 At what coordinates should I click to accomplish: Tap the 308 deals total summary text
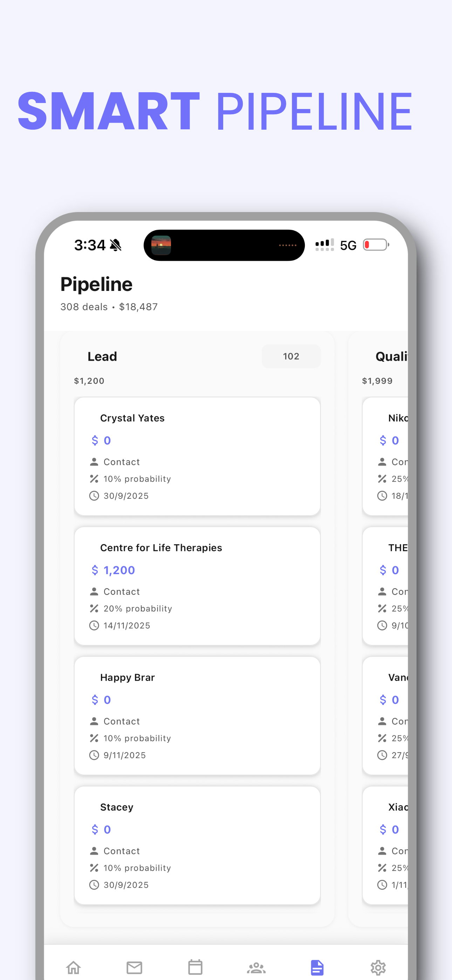pyautogui.click(x=109, y=307)
